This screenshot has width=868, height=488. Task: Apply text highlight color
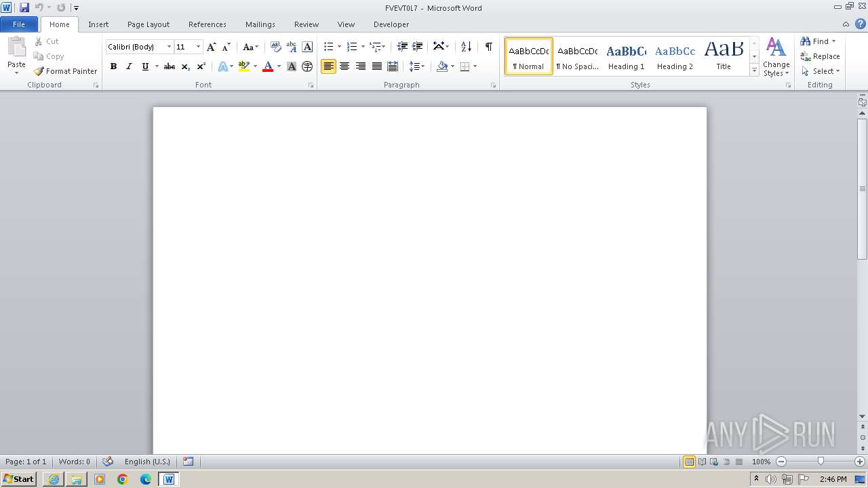244,66
